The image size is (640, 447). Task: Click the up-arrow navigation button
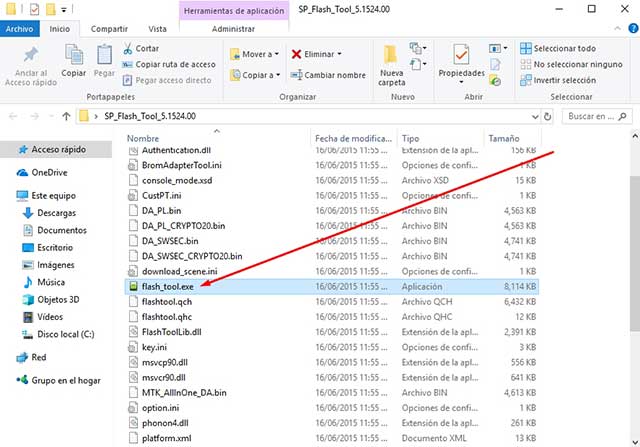tap(66, 116)
